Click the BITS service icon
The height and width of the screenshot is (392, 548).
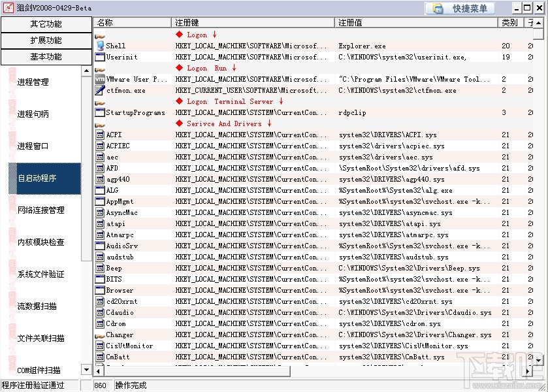tap(100, 279)
